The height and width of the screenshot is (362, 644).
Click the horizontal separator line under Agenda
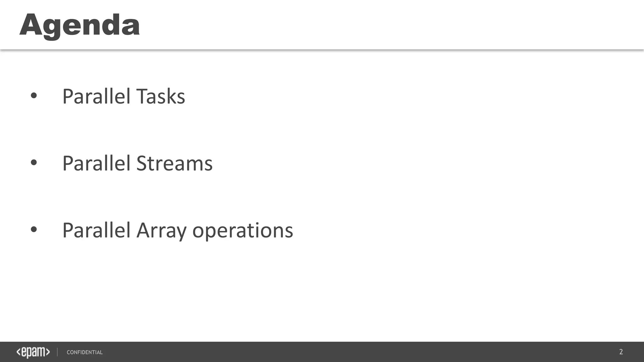[x=322, y=50]
